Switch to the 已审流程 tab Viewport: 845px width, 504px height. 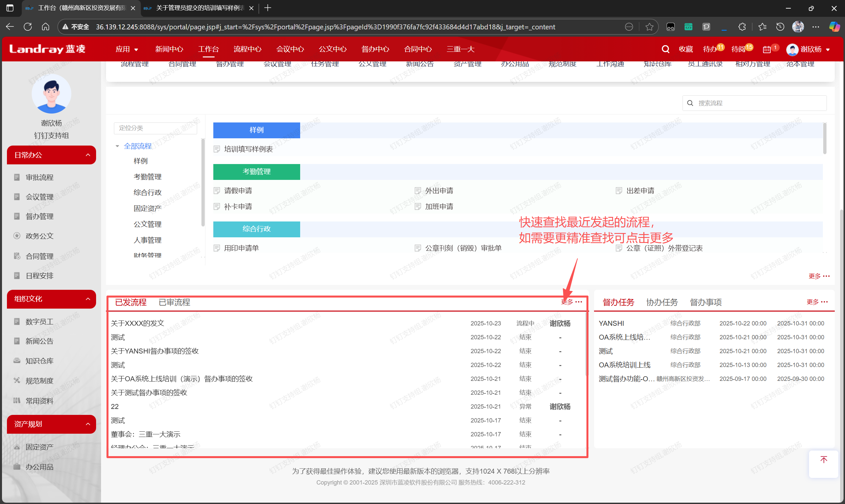(174, 302)
